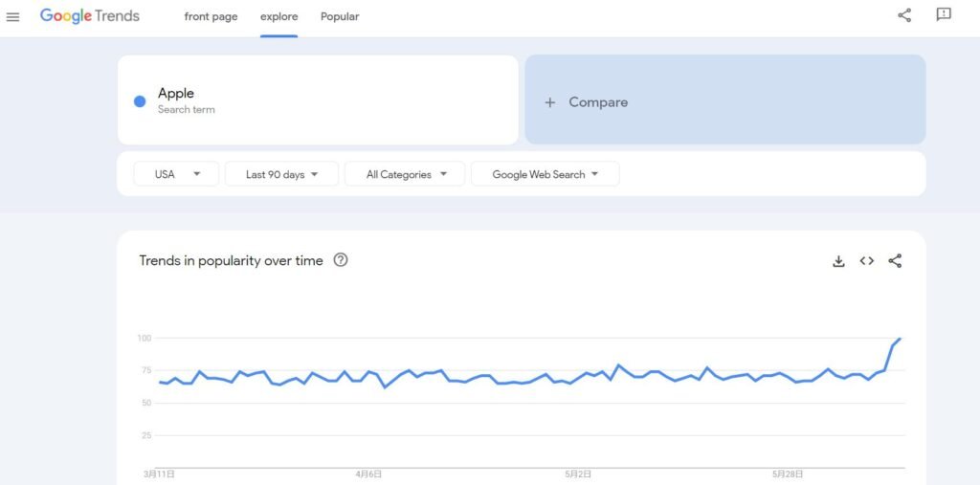
Task: Expand the All Categories dropdown
Action: point(405,174)
